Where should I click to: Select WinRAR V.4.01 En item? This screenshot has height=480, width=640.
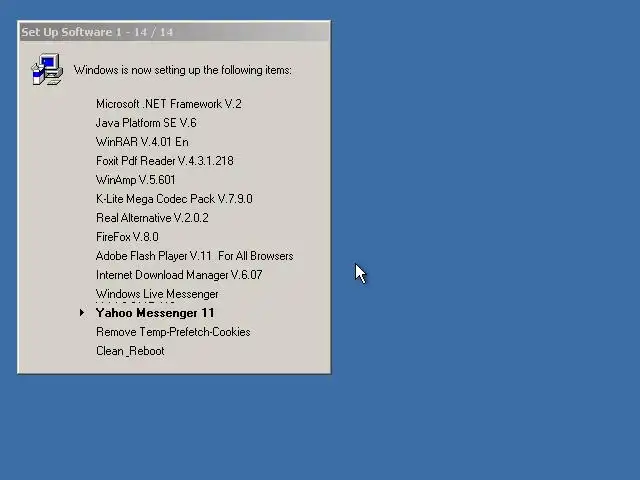[142, 142]
